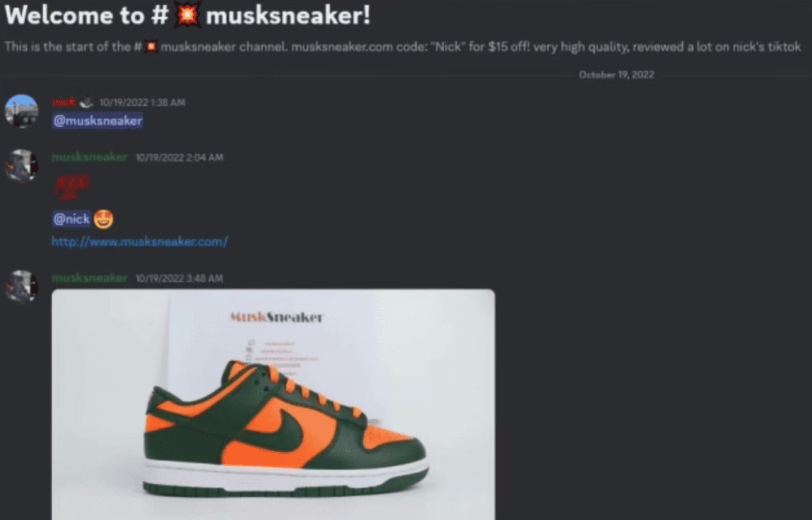Click the 10/19/2022 1:38 AM timestamp

[x=142, y=103]
